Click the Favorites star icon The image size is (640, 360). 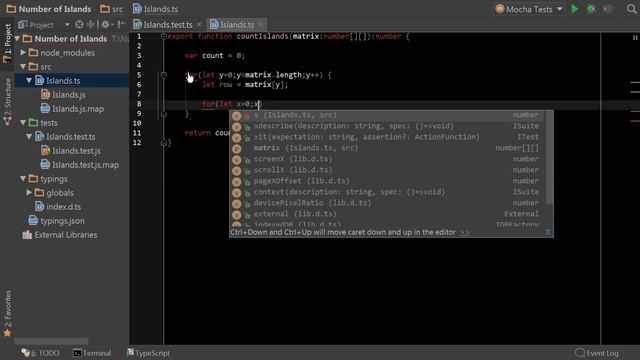pyautogui.click(x=7, y=333)
